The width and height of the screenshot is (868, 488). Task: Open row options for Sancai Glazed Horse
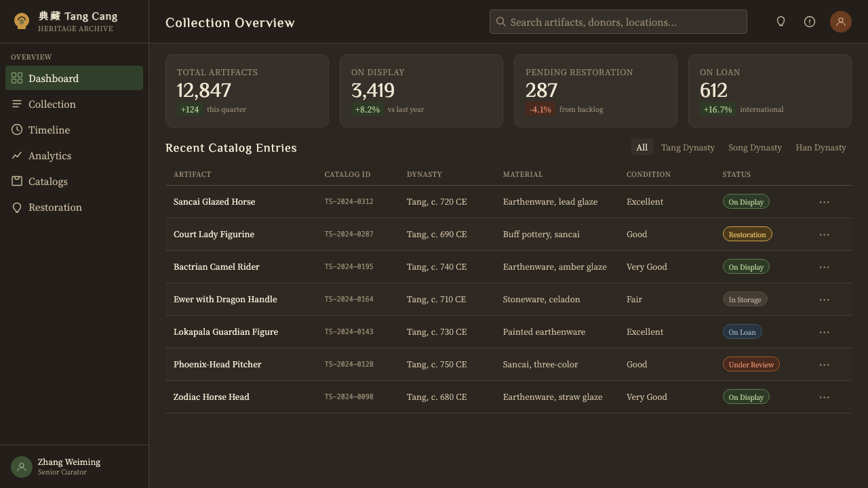click(x=825, y=202)
